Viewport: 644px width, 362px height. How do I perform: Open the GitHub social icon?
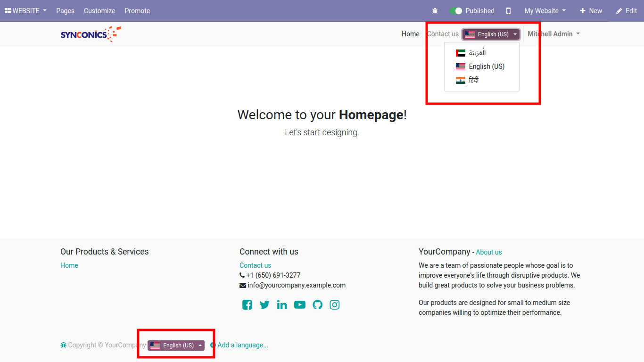tap(317, 305)
